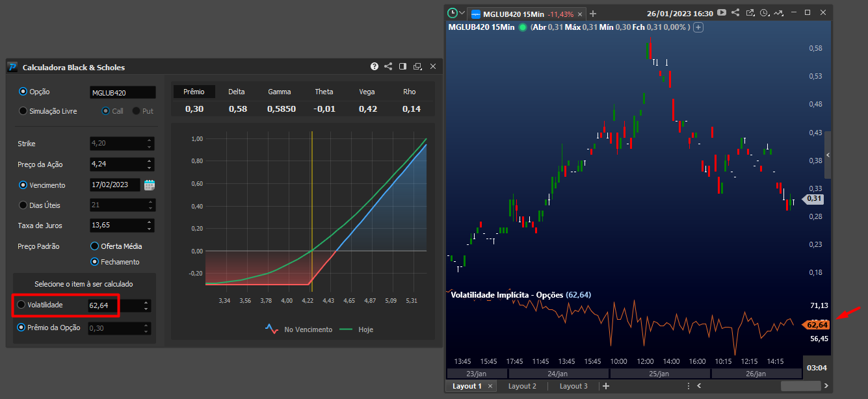The height and width of the screenshot is (399, 868).
Task: Click the share icon in Calculadora Black & Scholes
Action: (x=388, y=66)
